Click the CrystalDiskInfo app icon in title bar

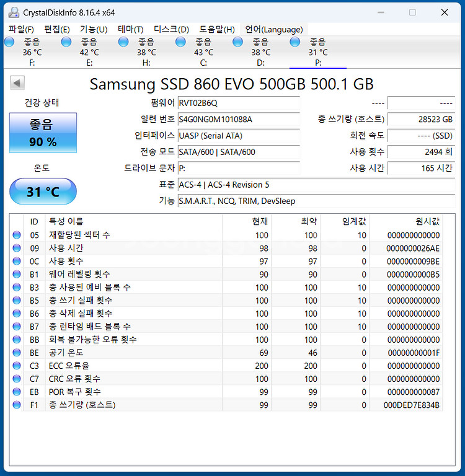click(13, 12)
